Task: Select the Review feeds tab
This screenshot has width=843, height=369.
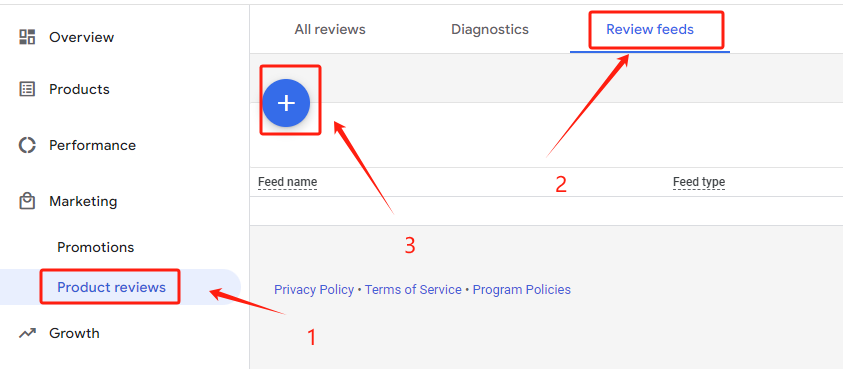Action: (x=650, y=29)
